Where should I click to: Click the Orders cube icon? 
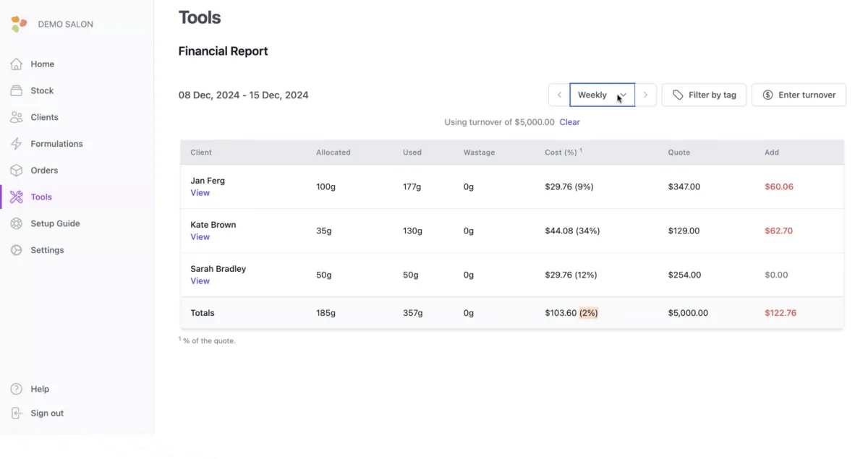(x=17, y=171)
